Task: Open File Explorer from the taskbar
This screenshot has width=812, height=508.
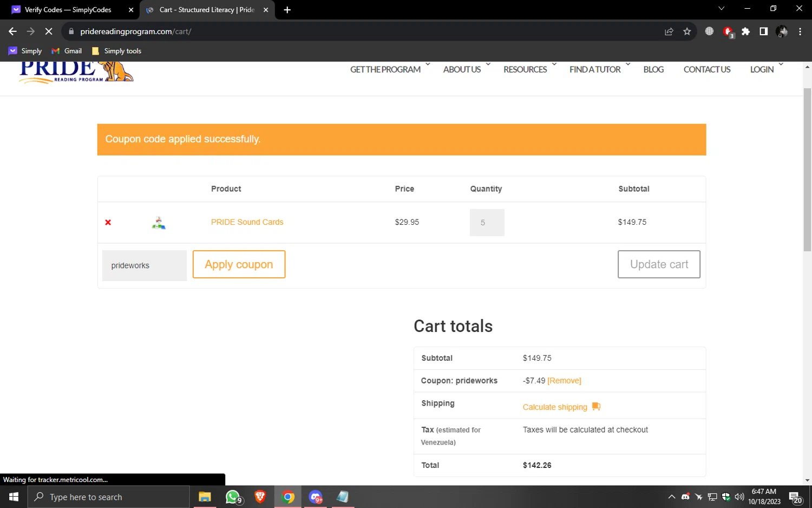Action: [x=205, y=497]
